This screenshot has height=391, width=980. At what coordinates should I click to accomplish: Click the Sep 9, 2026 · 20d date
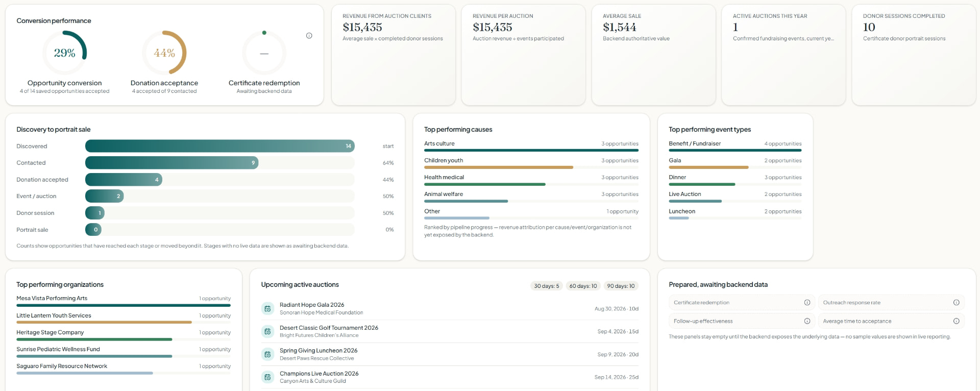pyautogui.click(x=618, y=354)
